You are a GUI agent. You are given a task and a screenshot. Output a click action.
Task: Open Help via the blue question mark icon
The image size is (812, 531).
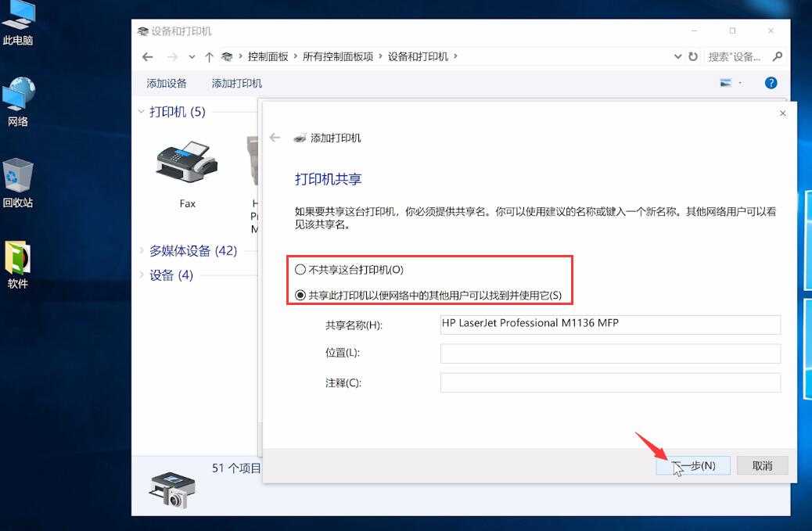pyautogui.click(x=771, y=82)
